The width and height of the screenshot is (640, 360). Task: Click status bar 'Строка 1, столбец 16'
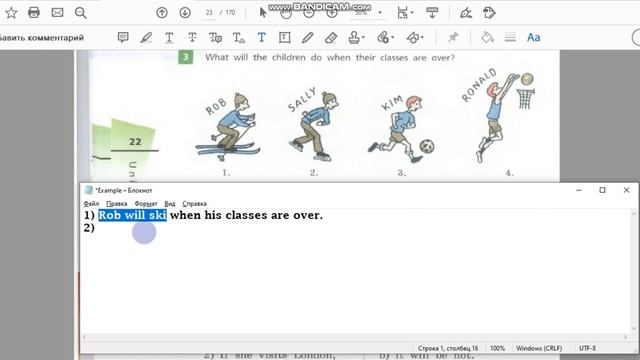pos(448,348)
